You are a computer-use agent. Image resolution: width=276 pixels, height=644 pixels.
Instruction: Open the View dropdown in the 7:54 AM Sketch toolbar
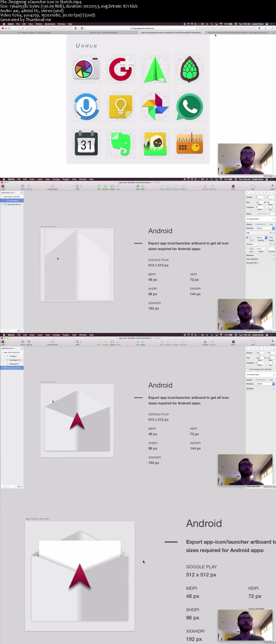tap(253, 187)
